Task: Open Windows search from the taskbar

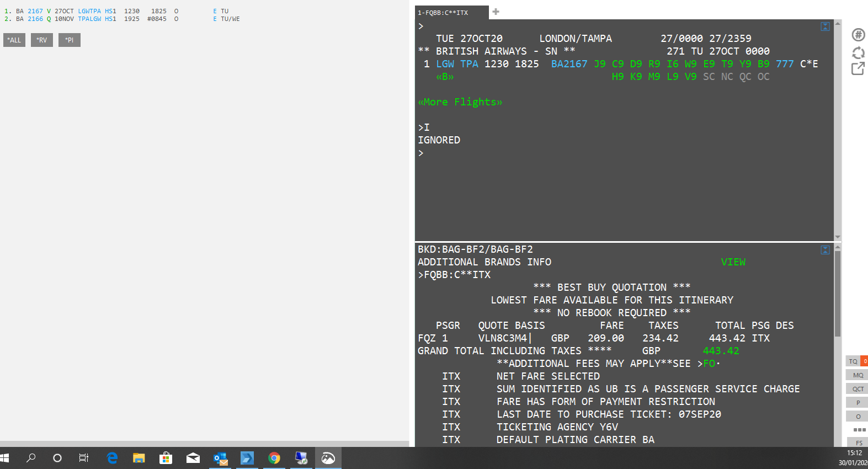Action: pyautogui.click(x=31, y=458)
